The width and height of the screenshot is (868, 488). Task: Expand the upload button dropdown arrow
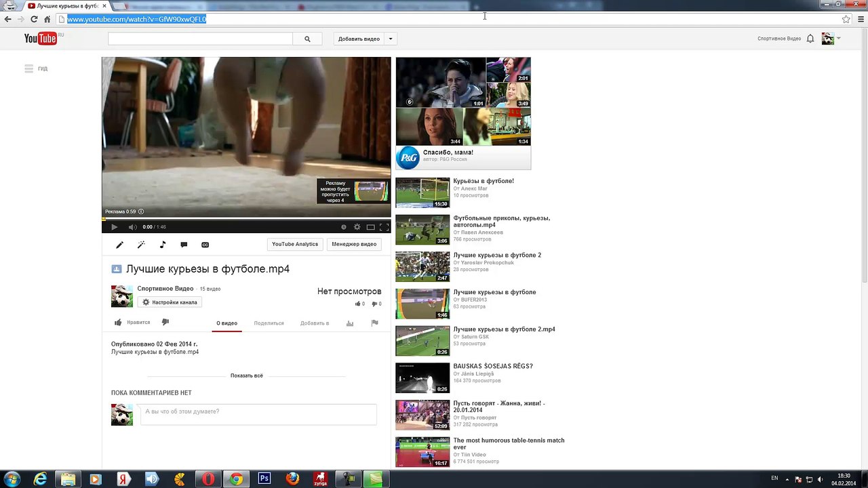(x=391, y=39)
